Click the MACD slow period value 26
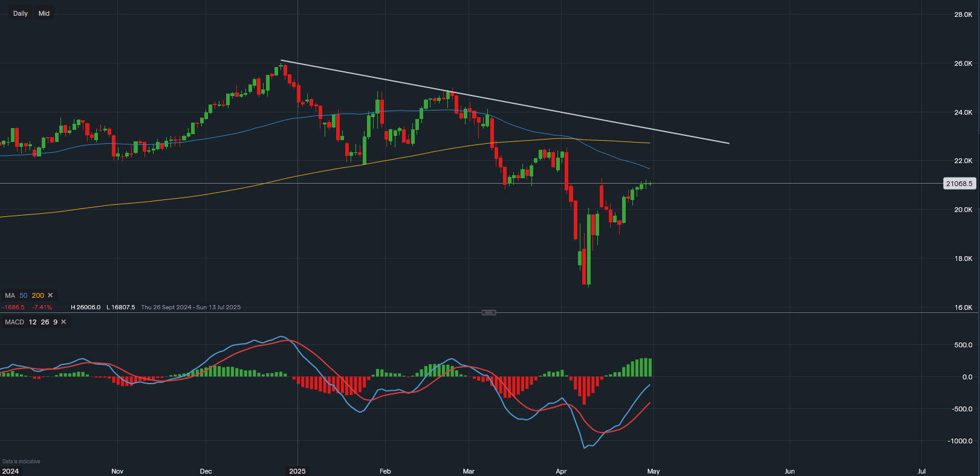 (45, 322)
